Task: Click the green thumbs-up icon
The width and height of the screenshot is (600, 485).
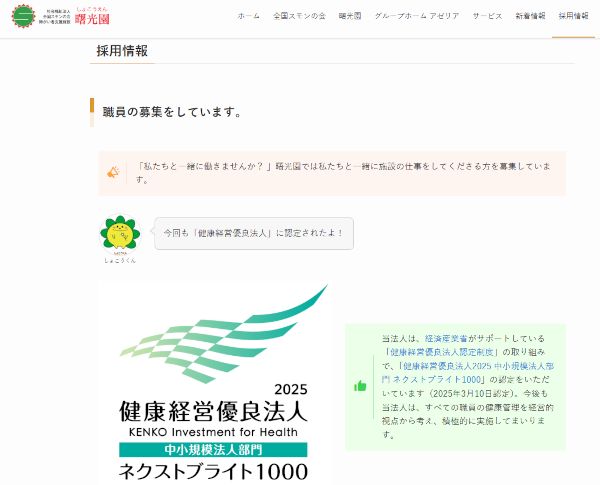Action: pyautogui.click(x=360, y=386)
